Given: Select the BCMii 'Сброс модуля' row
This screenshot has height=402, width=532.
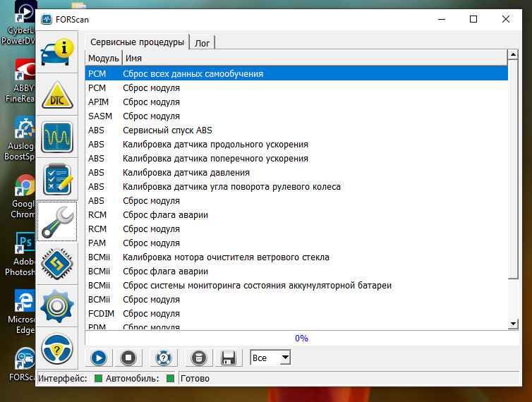Looking at the screenshot, I should (x=296, y=300).
